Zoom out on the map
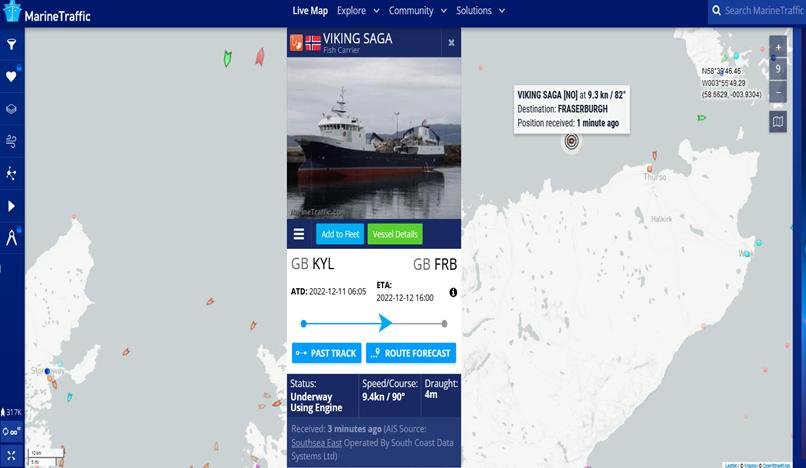Image resolution: width=806 pixels, height=468 pixels. tap(778, 92)
